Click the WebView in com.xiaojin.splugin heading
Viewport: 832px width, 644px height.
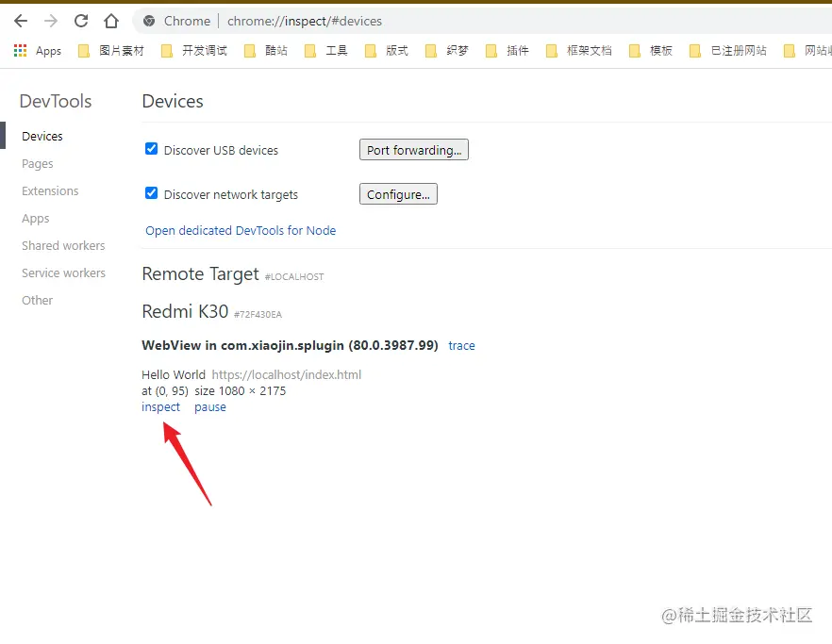[290, 345]
